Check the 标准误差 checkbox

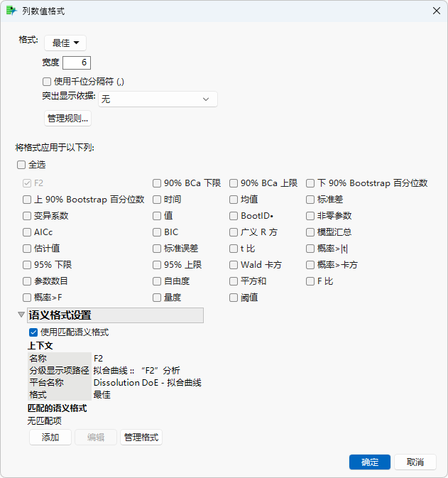click(157, 249)
